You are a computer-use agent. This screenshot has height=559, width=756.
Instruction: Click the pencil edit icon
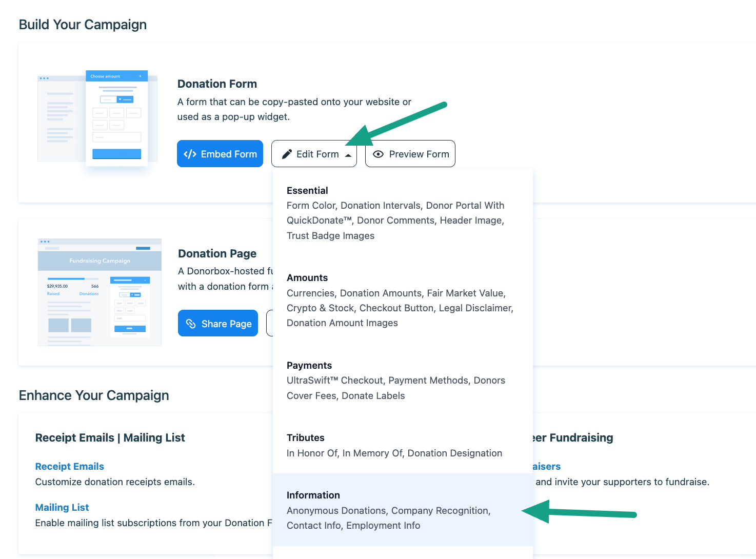tap(287, 154)
